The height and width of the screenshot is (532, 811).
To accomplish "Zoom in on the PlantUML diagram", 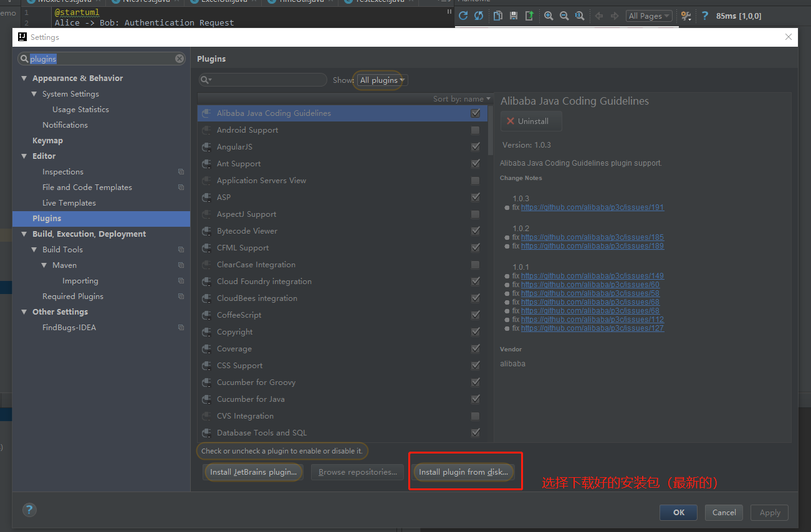I will point(549,16).
